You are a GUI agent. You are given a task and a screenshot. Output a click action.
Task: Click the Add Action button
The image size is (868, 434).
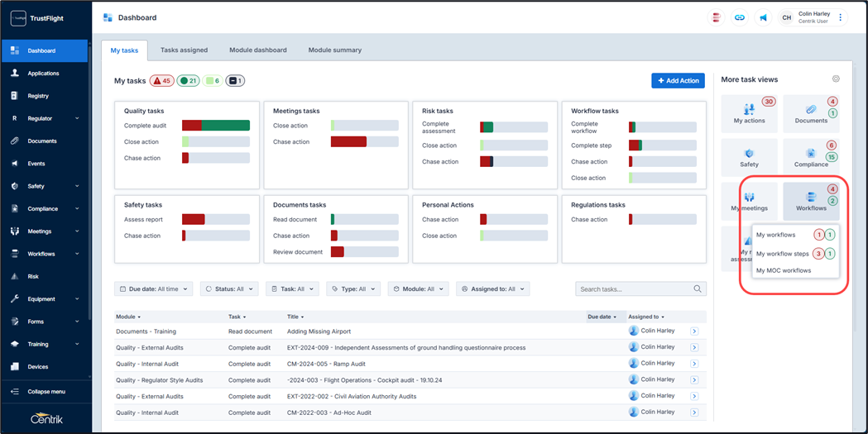pyautogui.click(x=678, y=80)
